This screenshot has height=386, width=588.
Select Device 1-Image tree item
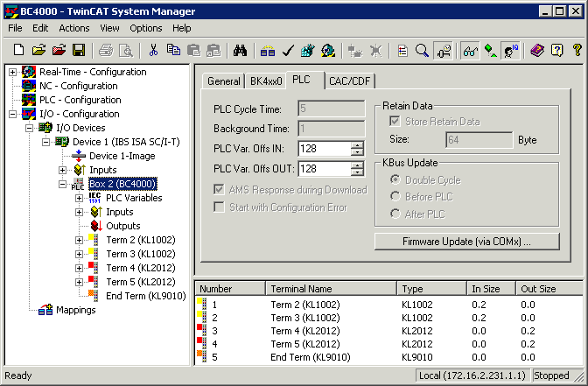click(122, 156)
